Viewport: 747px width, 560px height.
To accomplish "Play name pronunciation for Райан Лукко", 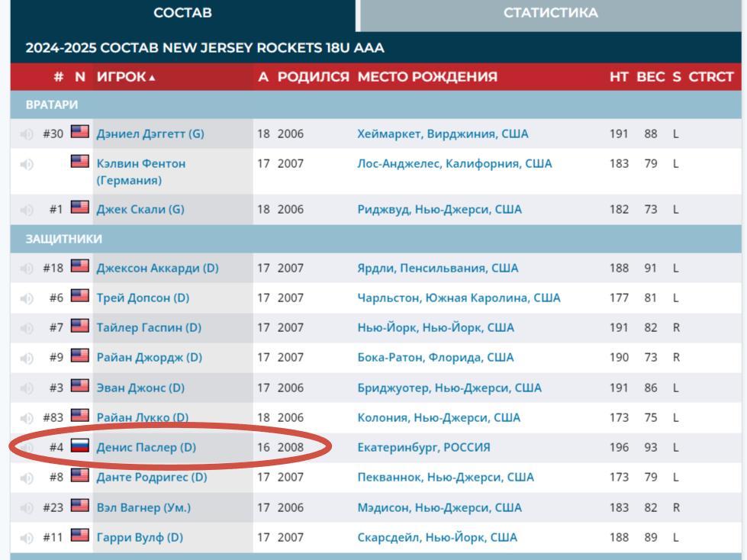I will 27,418.
